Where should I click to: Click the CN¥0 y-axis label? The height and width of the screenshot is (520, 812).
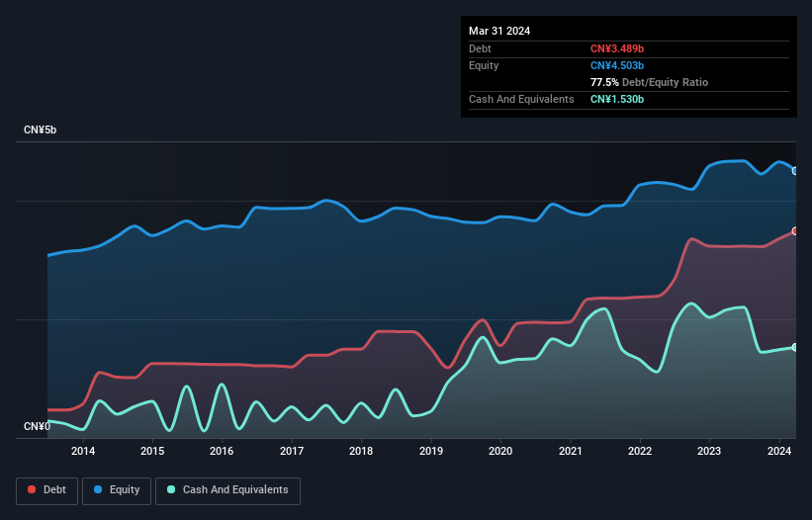[38, 426]
